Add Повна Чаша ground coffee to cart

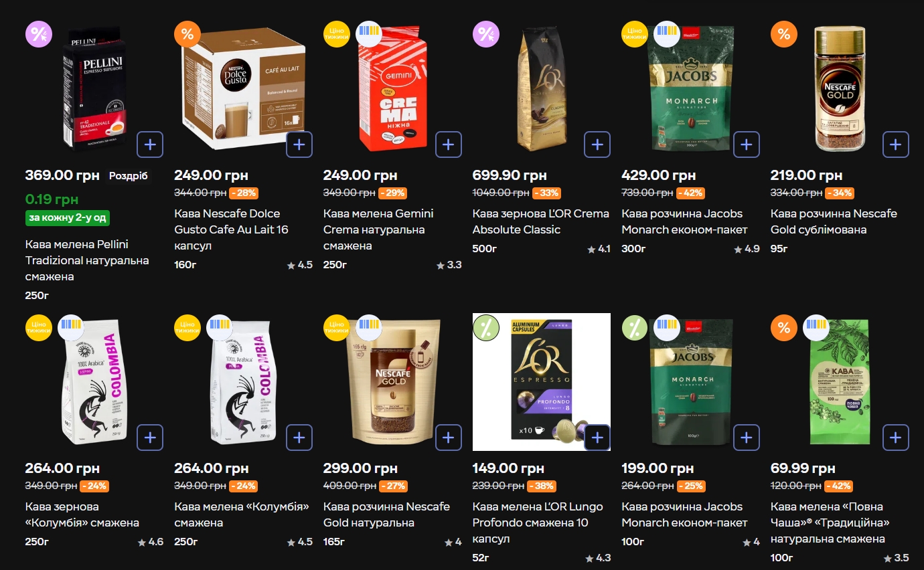pos(896,438)
